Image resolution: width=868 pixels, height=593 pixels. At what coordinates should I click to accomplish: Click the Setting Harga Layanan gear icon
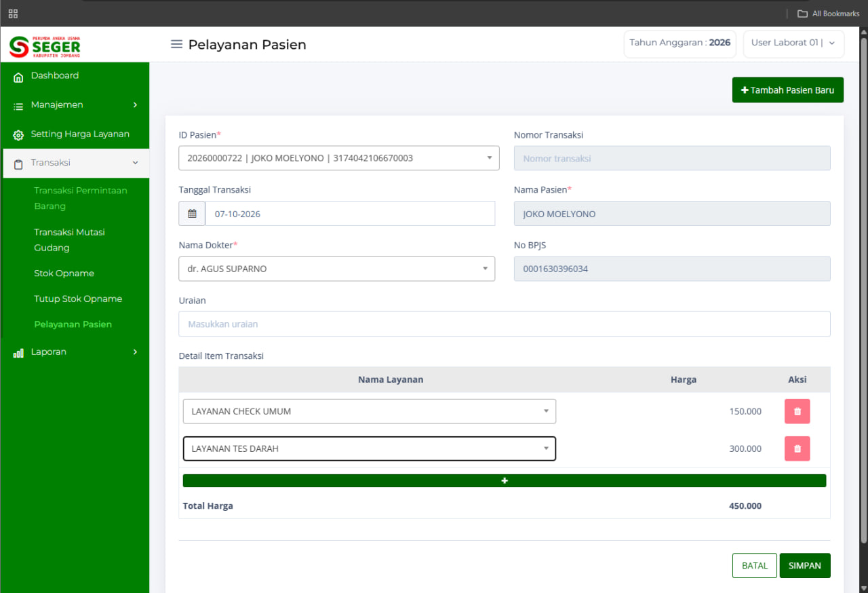(x=18, y=135)
